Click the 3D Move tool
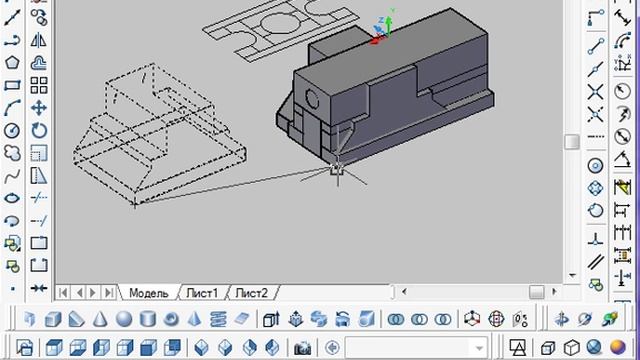 click(x=472, y=319)
